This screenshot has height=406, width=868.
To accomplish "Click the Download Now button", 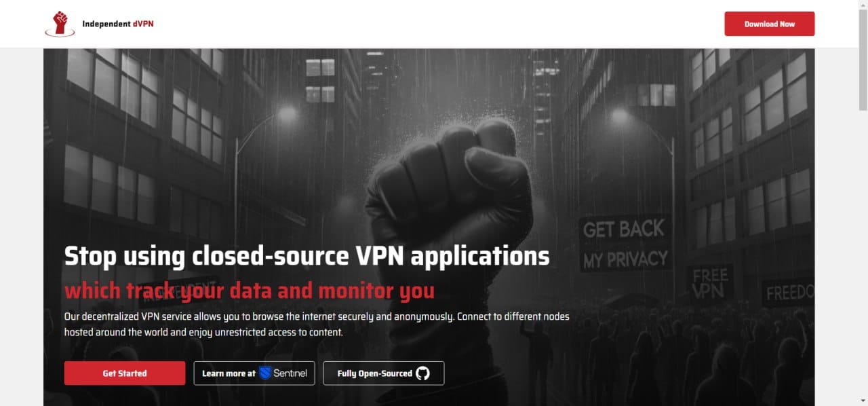I will tap(770, 24).
